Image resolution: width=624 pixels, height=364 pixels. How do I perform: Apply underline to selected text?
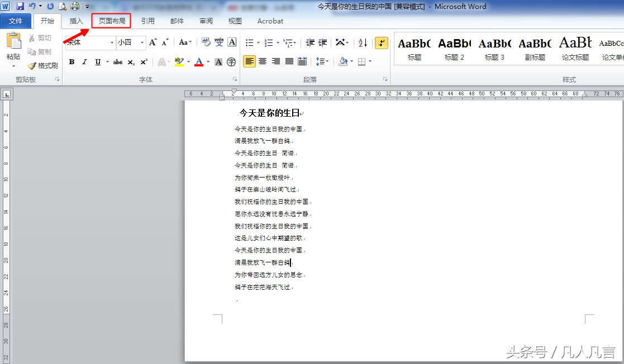click(98, 61)
